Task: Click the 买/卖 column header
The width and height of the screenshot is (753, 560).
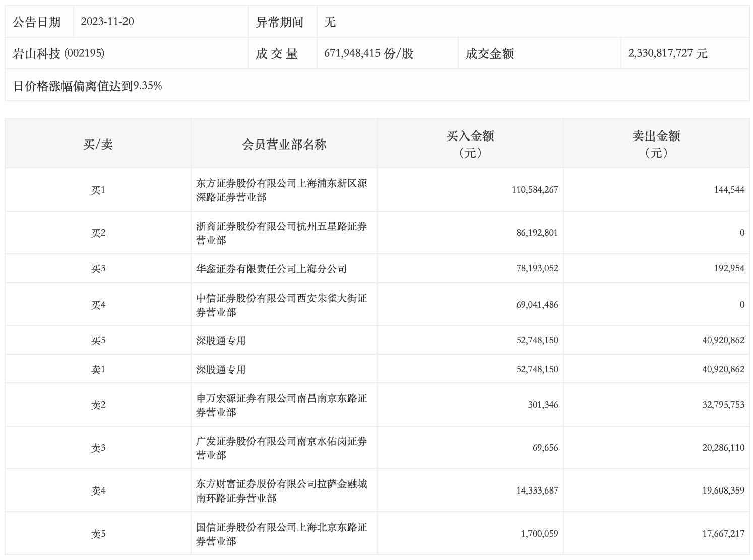Action: point(98,145)
